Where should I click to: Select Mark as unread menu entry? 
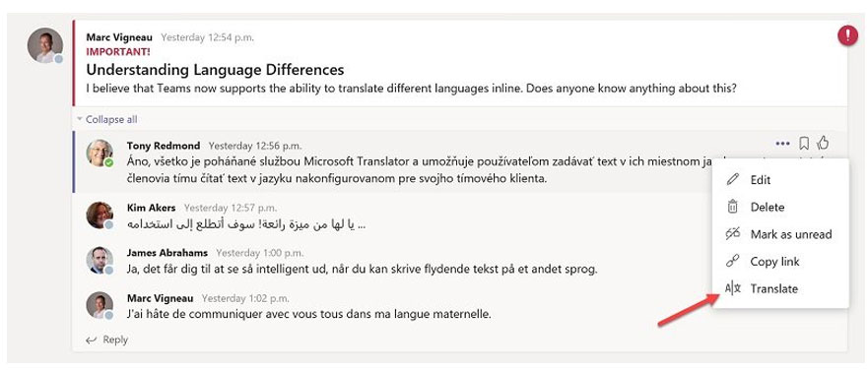[780, 234]
